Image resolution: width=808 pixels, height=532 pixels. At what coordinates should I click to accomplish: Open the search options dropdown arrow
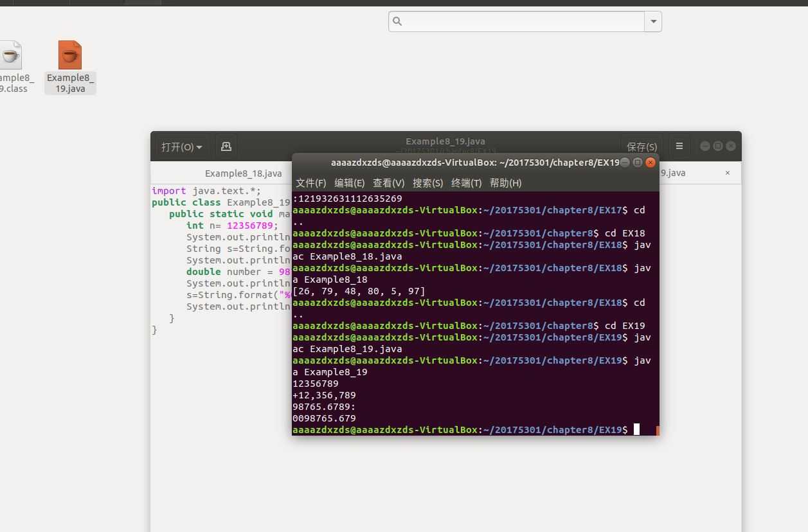point(653,21)
